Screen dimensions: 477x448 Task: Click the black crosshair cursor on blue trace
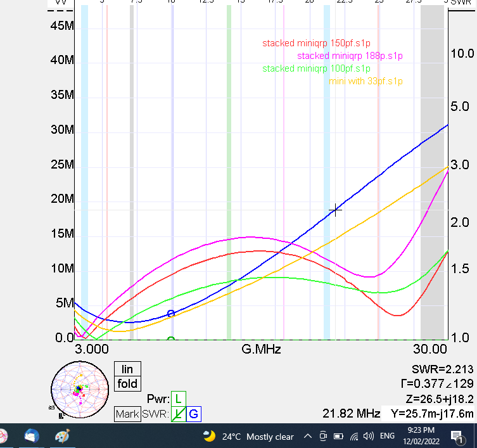click(335, 210)
